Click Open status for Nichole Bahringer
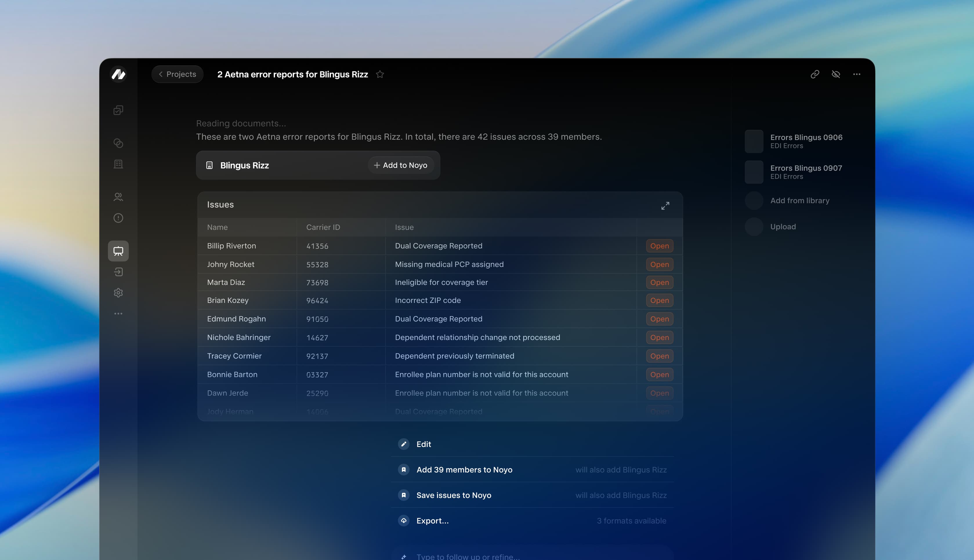Screen dimensions: 974x560 coord(660,337)
